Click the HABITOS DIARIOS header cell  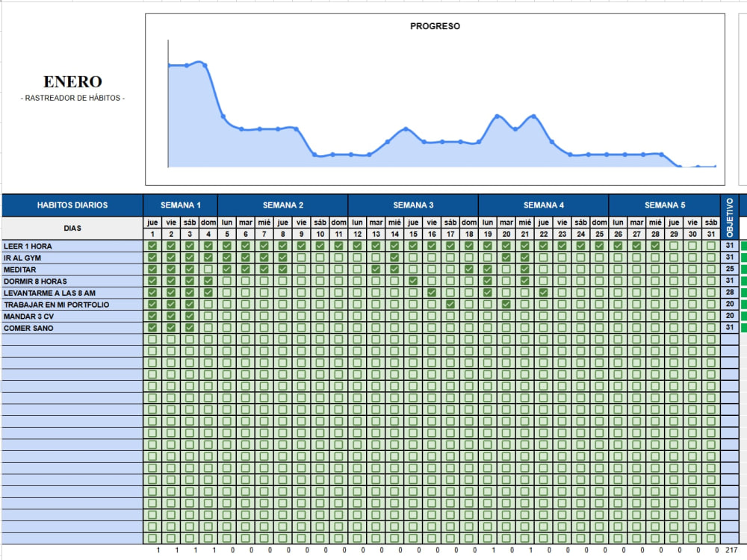click(72, 205)
